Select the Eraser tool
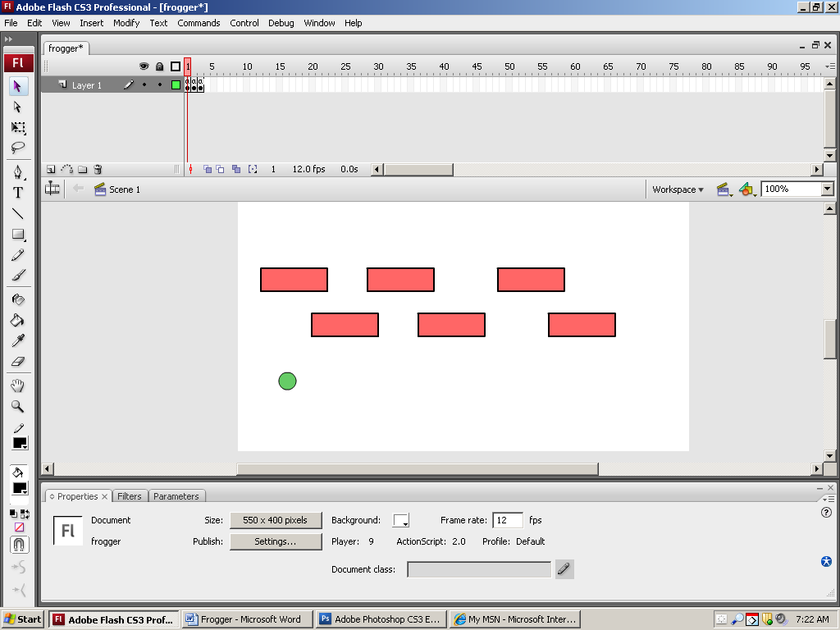 pos(18,361)
